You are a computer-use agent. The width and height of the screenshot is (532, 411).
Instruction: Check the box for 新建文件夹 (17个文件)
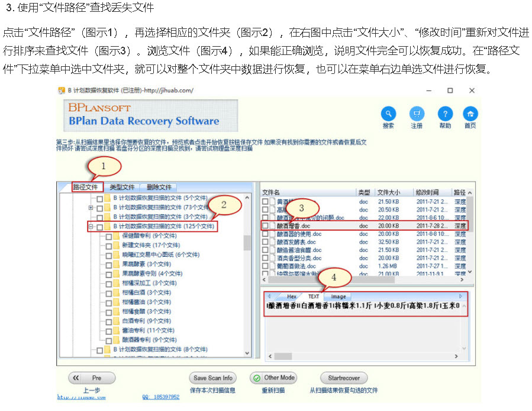[x=108, y=246]
